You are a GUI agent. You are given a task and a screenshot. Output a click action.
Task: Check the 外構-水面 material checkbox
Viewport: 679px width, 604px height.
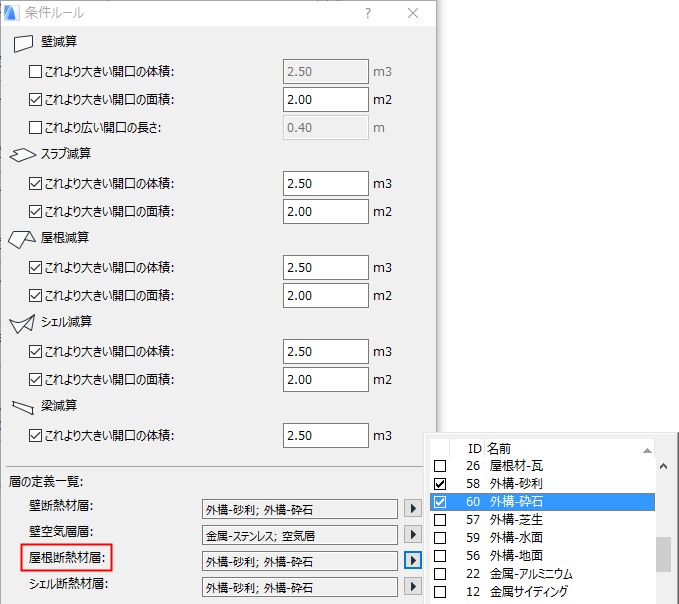[440, 538]
